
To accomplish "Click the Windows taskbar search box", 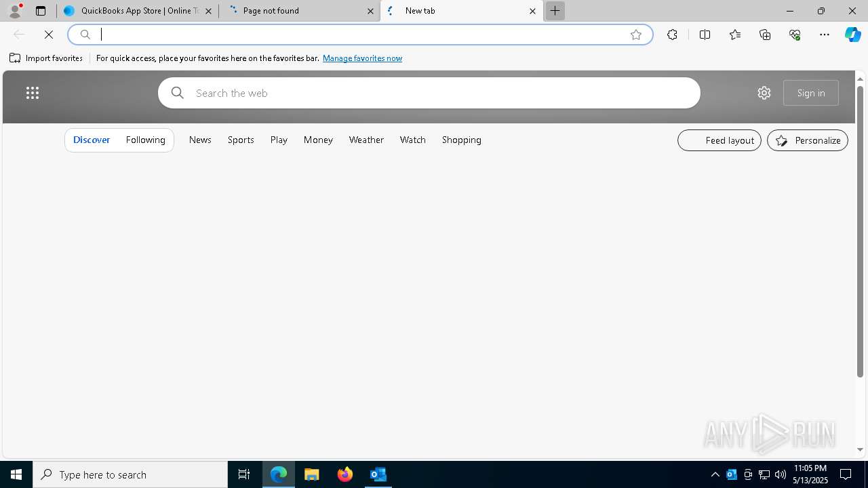I will click(x=130, y=474).
